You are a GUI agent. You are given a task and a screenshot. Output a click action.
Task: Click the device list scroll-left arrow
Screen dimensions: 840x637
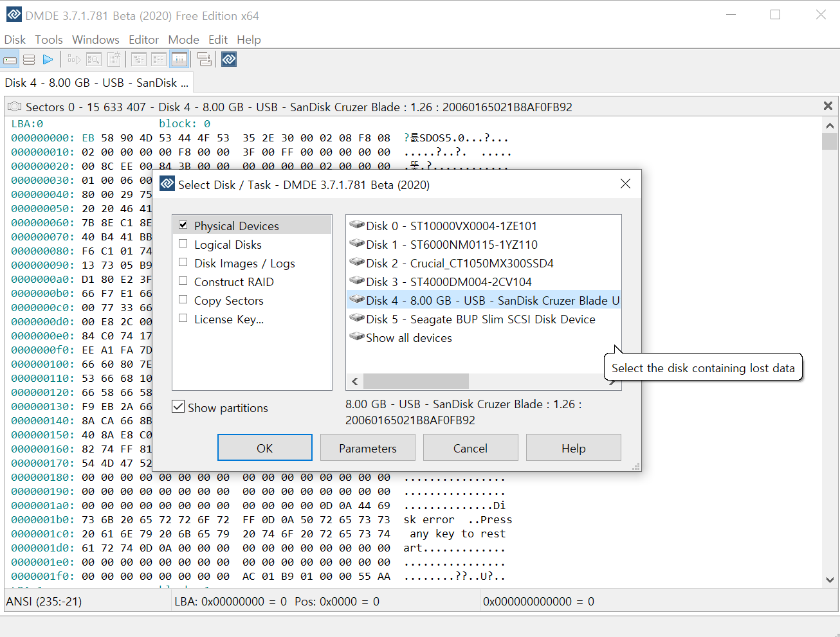coord(355,381)
